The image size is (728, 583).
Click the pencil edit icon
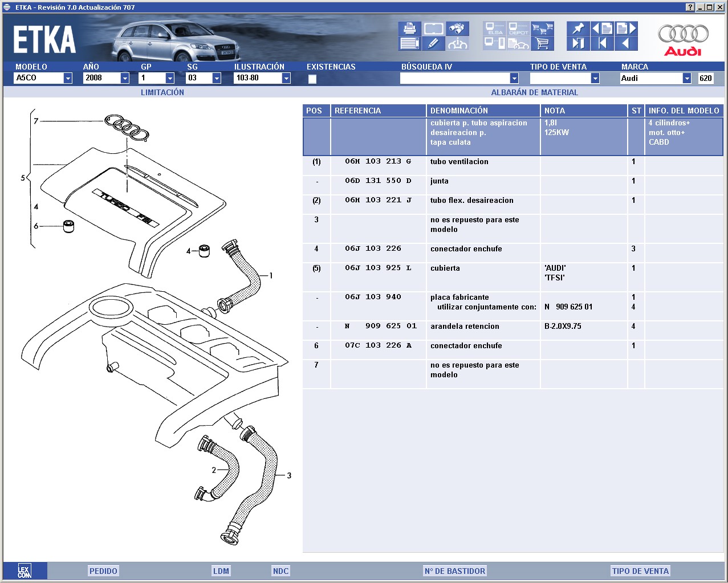pyautogui.click(x=434, y=43)
